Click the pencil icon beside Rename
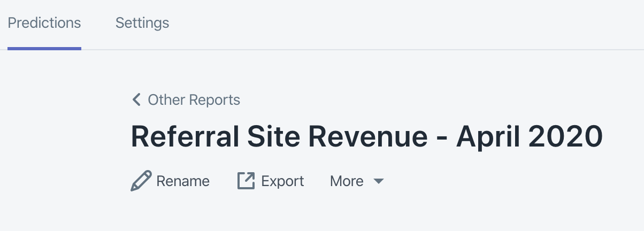This screenshot has width=644, height=231. pyautogui.click(x=141, y=181)
